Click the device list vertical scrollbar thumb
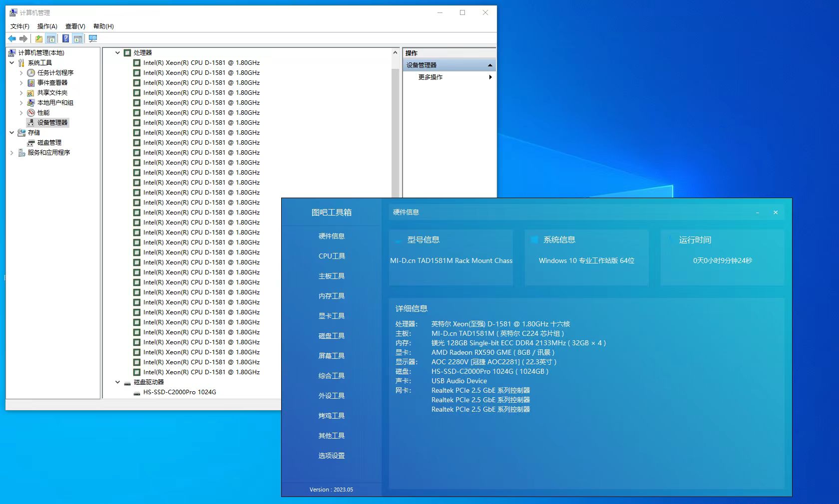The height and width of the screenshot is (504, 839). coord(395,132)
